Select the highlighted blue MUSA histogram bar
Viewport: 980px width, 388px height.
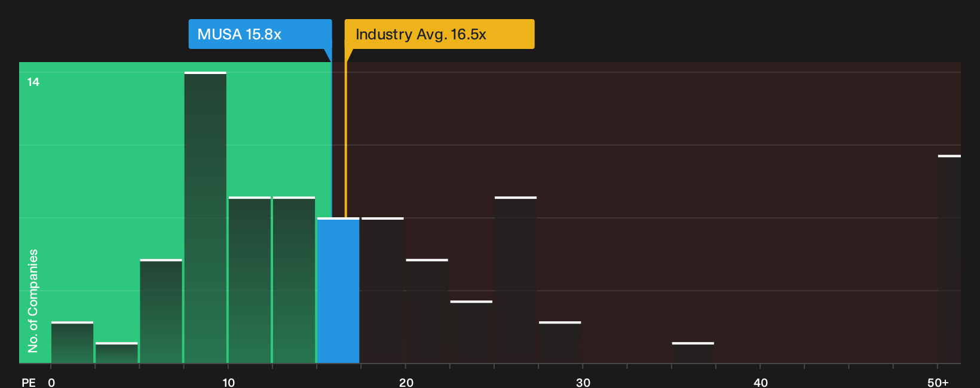[338, 291]
